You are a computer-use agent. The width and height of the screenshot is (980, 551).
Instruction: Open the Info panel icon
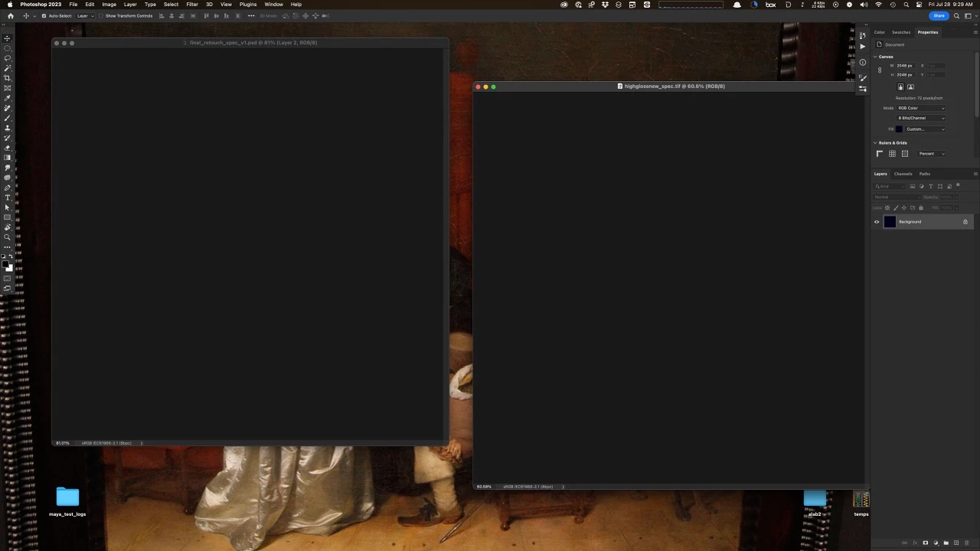click(863, 62)
